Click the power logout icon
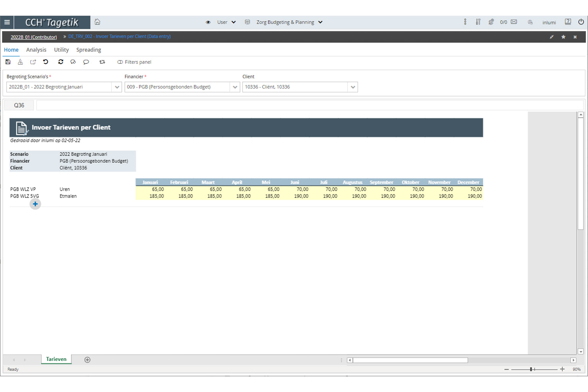 [x=581, y=22]
